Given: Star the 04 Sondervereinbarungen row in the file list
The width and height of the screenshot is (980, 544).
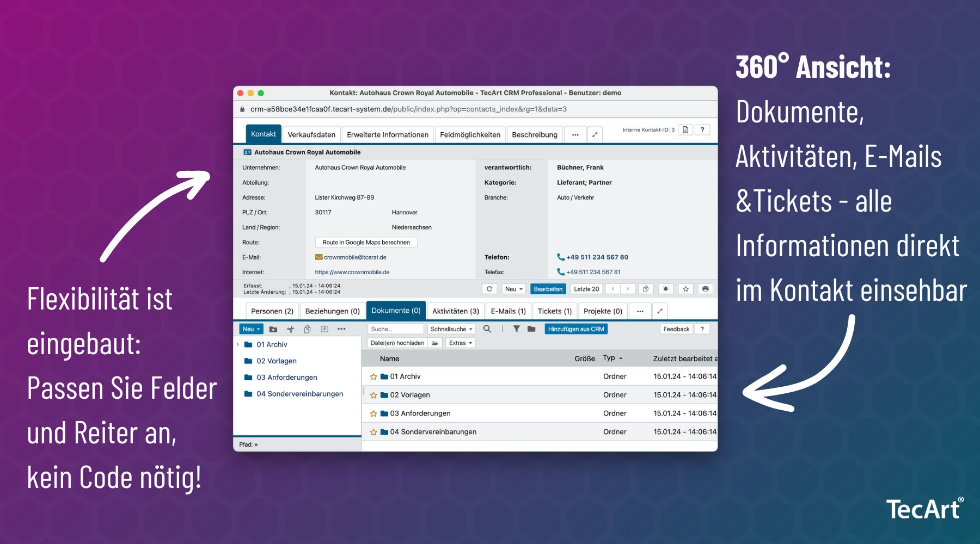Looking at the screenshot, I should pyautogui.click(x=373, y=432).
